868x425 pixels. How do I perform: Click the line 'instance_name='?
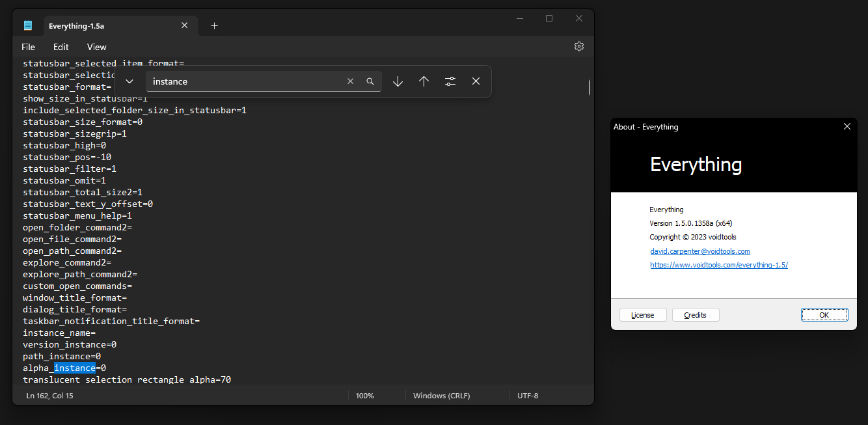coord(59,333)
